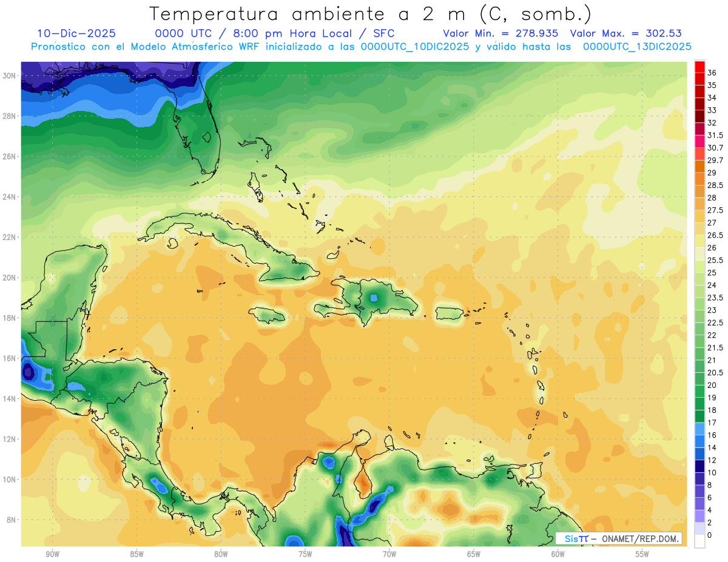Click the '14N' latitude label
This screenshot has height=562, width=728.
coord(10,398)
